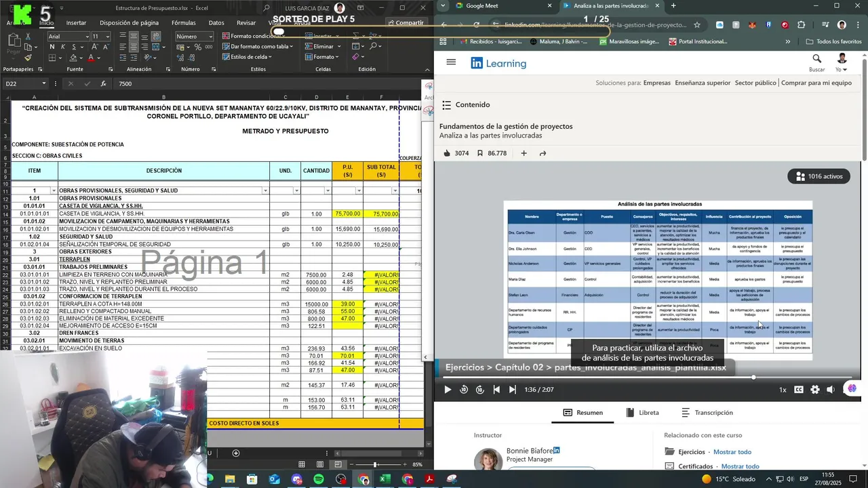
Task: Toggle center horizontal alignment in Excel
Action: coord(135,47)
